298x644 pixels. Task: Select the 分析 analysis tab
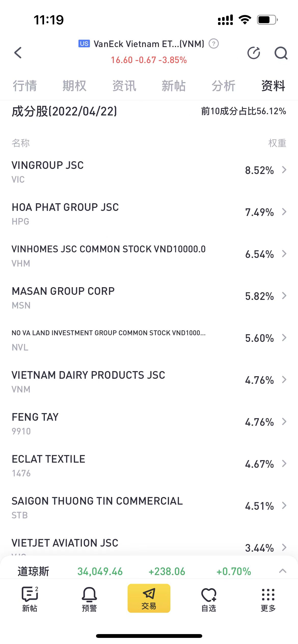point(223,86)
